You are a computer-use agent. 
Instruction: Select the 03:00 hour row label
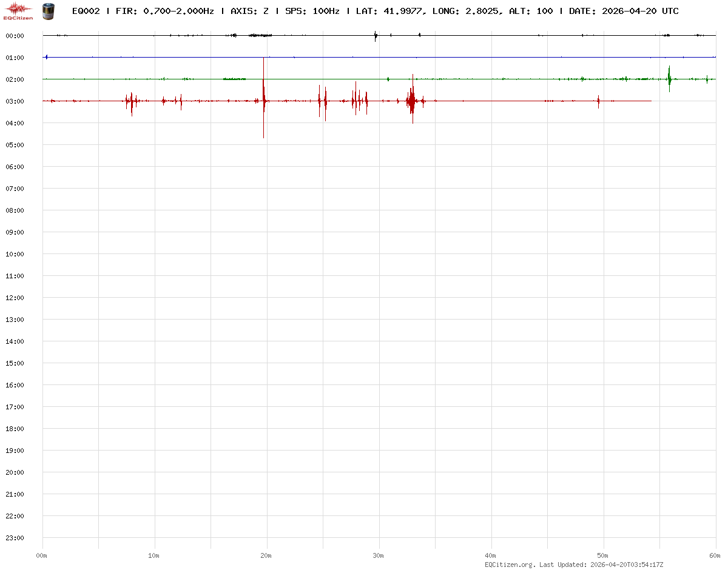[15, 101]
